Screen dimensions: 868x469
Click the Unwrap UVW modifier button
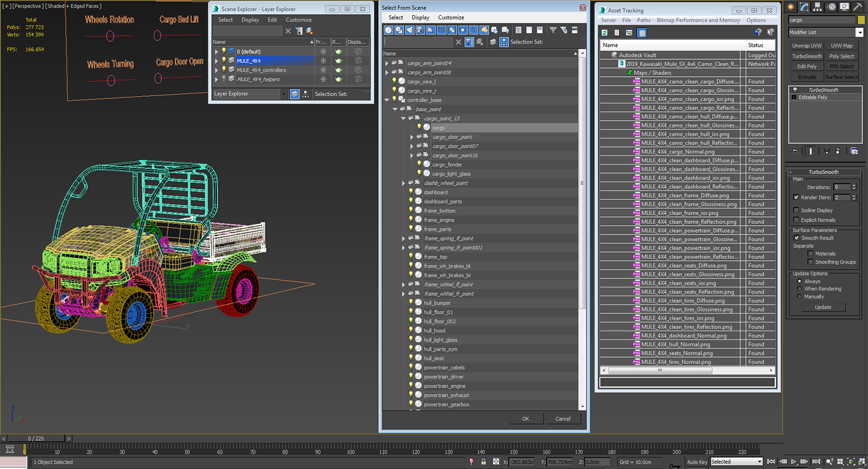point(807,46)
